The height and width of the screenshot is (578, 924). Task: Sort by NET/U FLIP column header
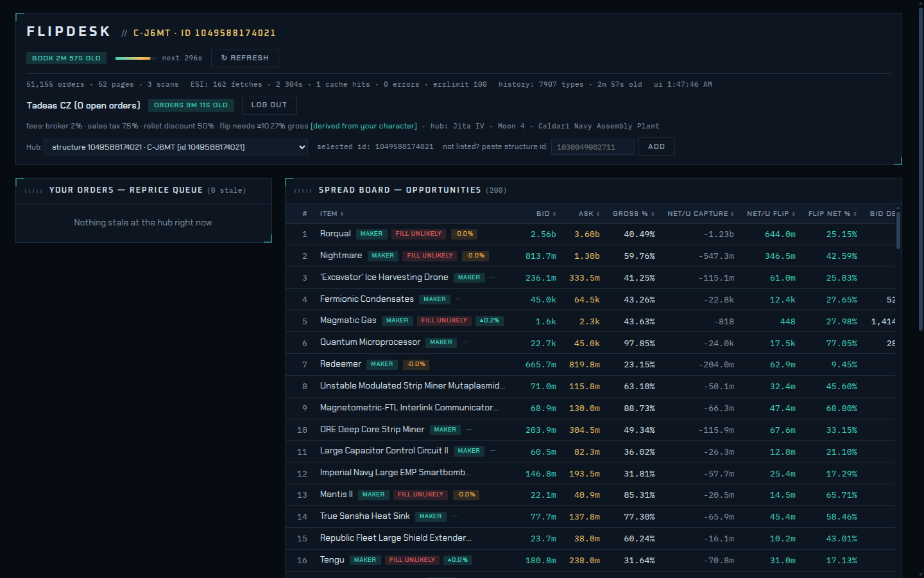(x=771, y=214)
